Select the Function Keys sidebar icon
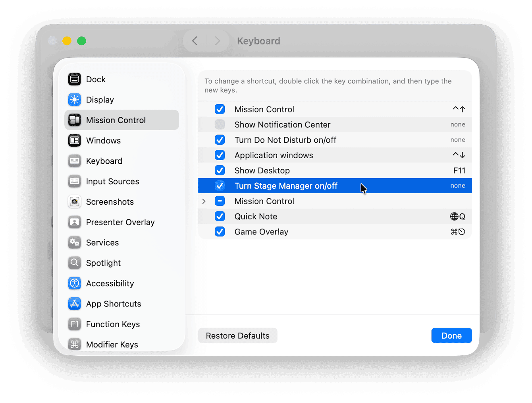The width and height of the screenshot is (532, 403). 75,324
